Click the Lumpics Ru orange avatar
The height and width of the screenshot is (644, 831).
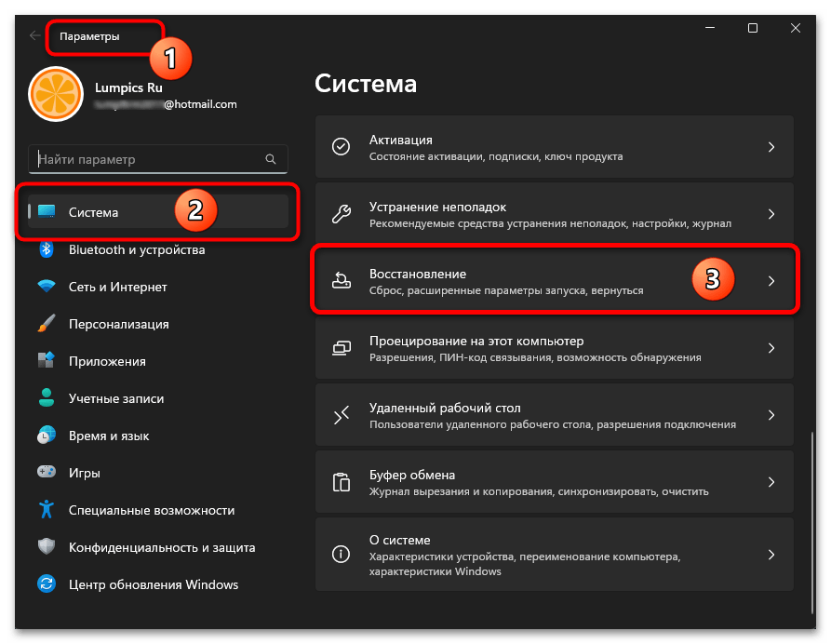(56, 94)
